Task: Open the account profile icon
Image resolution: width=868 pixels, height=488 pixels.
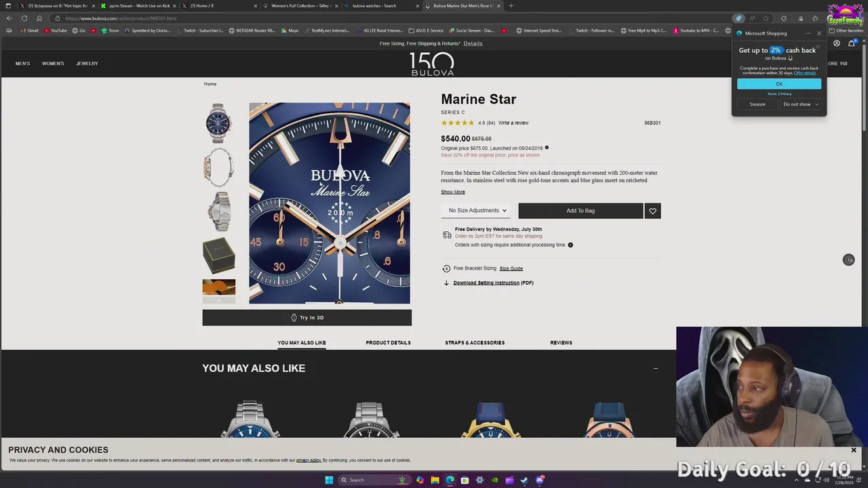Action: [837, 43]
